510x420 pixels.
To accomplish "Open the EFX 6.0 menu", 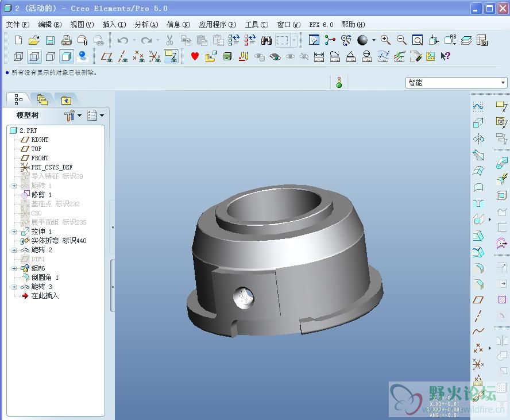I will 321,25.
